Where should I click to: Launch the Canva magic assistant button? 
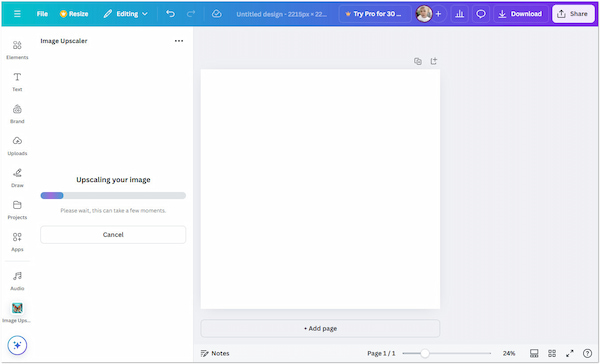click(x=17, y=345)
